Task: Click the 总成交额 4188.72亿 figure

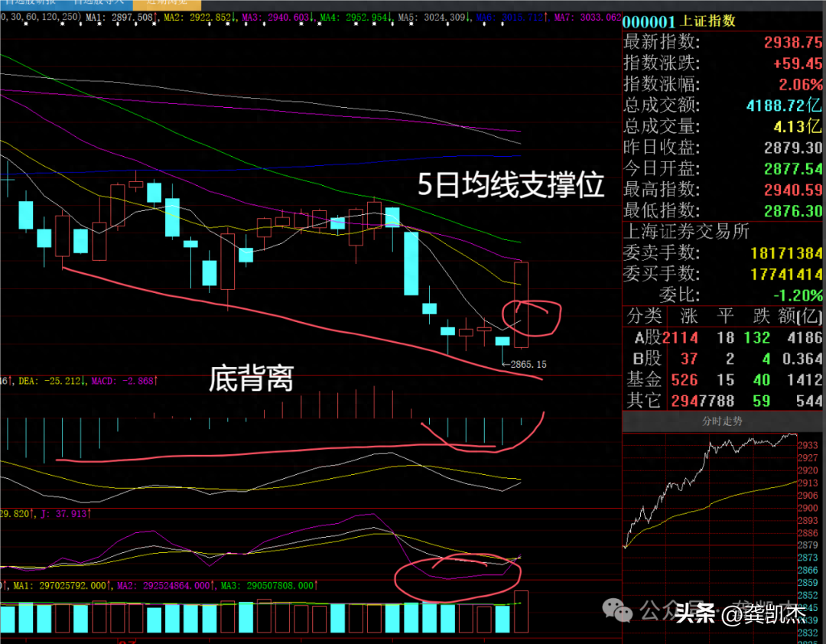Action: pos(785,106)
